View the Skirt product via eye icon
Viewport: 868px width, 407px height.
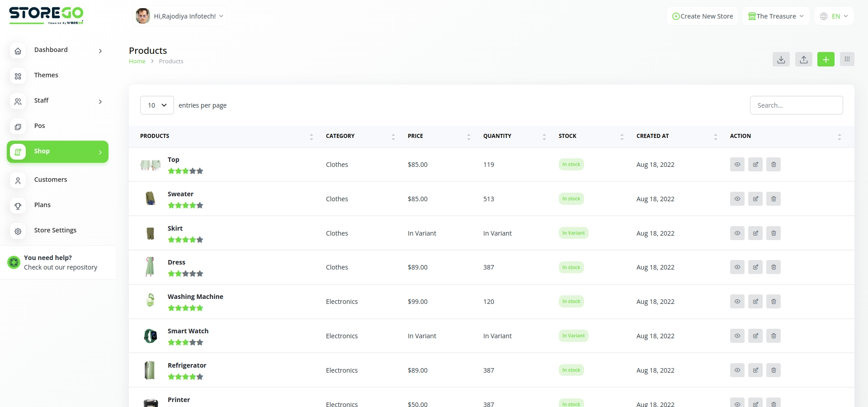pyautogui.click(x=737, y=233)
